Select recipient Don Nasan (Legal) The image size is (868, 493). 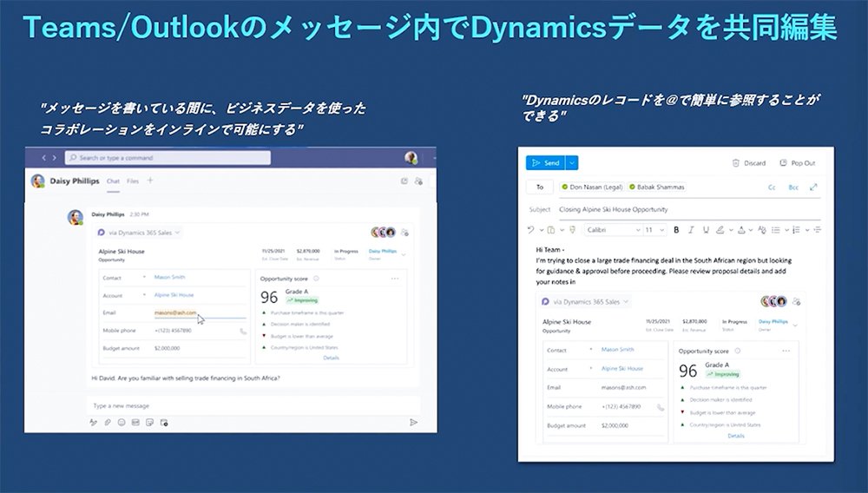(592, 187)
